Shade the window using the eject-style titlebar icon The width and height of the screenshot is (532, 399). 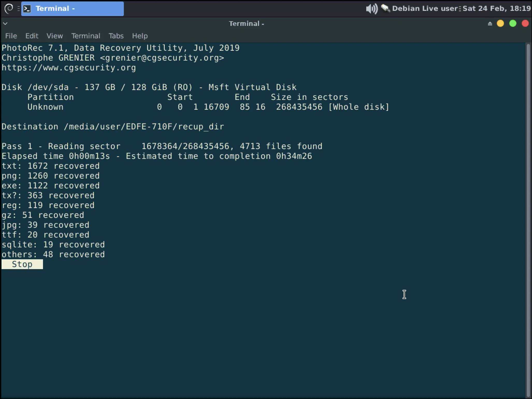[x=490, y=24]
